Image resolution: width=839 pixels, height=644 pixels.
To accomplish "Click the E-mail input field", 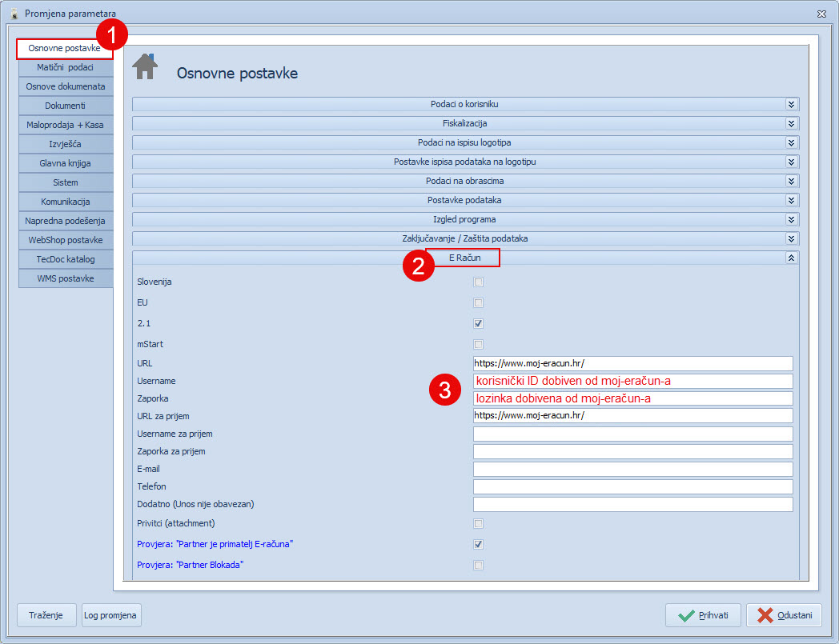I will [632, 469].
